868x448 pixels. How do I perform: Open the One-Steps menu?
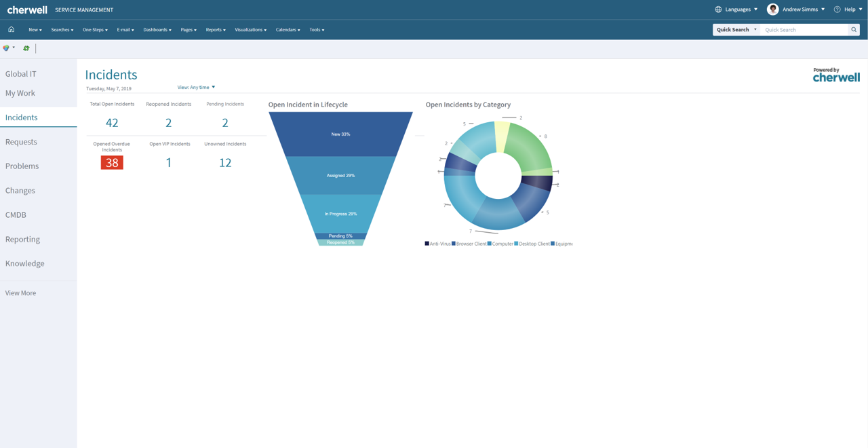click(95, 30)
